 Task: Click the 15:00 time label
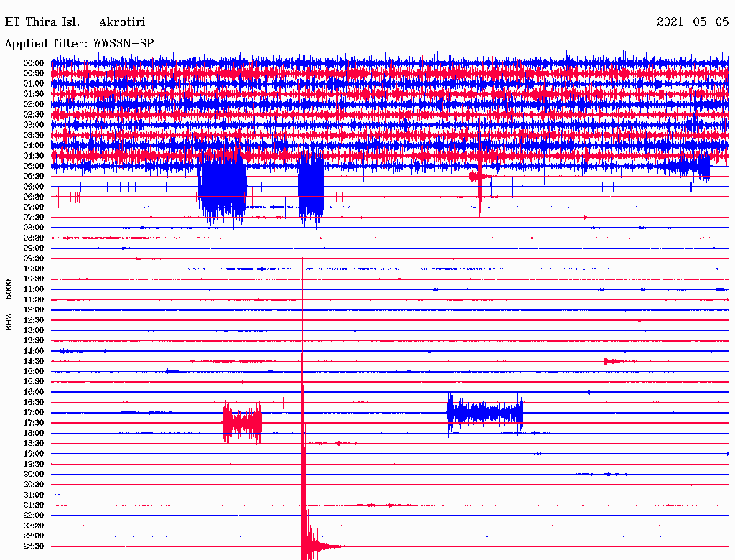[34, 371]
